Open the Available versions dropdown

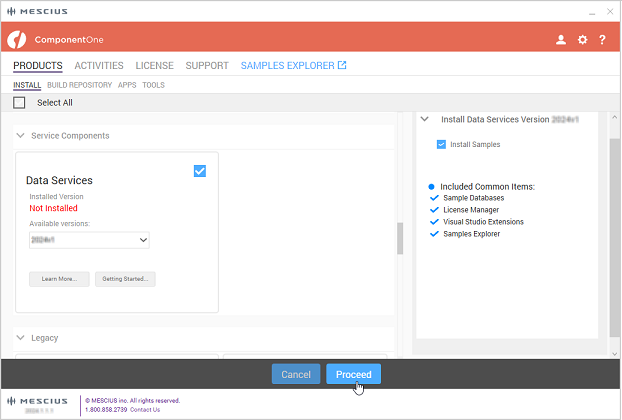pos(89,240)
